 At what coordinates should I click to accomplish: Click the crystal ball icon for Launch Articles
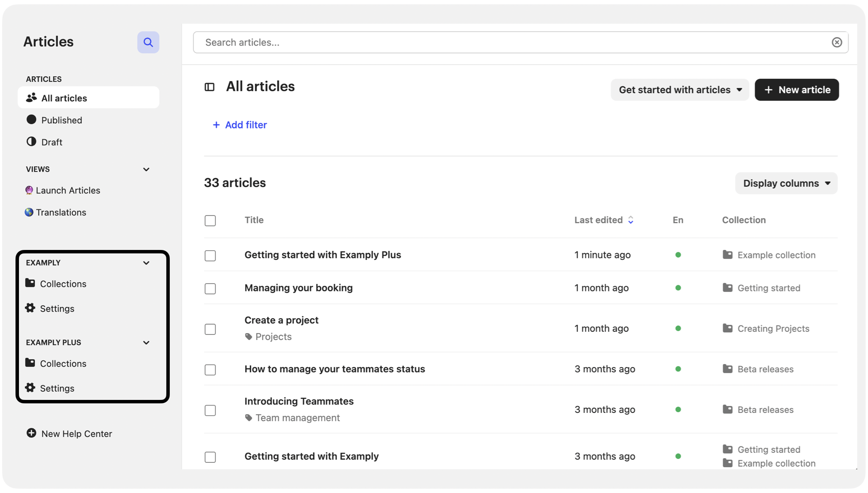point(29,190)
